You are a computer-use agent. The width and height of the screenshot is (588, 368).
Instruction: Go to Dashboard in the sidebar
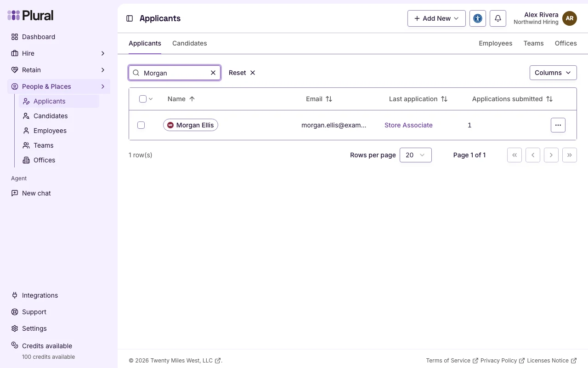pyautogui.click(x=59, y=37)
